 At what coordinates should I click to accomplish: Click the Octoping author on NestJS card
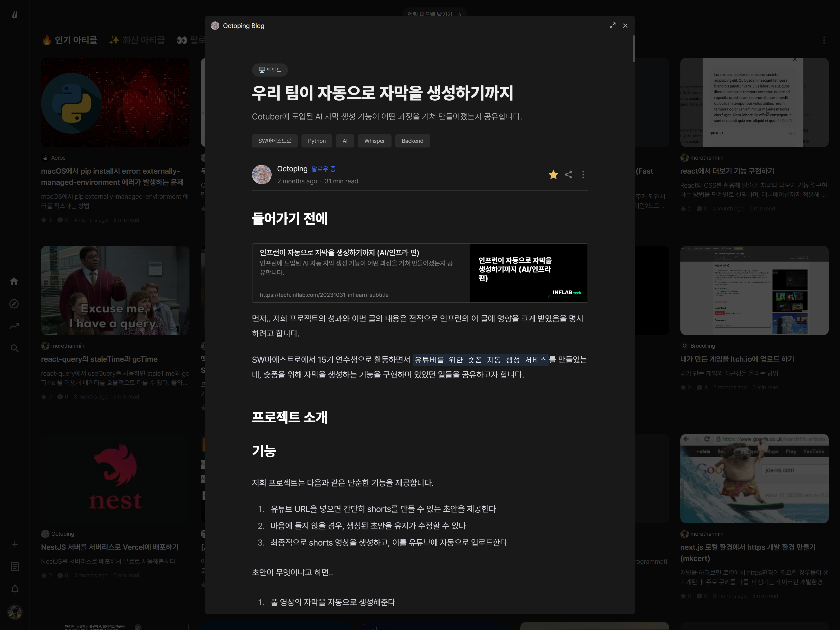pyautogui.click(x=63, y=534)
